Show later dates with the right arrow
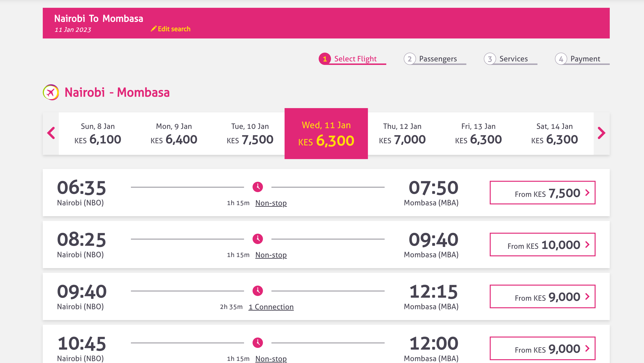The height and width of the screenshot is (363, 644). click(601, 133)
